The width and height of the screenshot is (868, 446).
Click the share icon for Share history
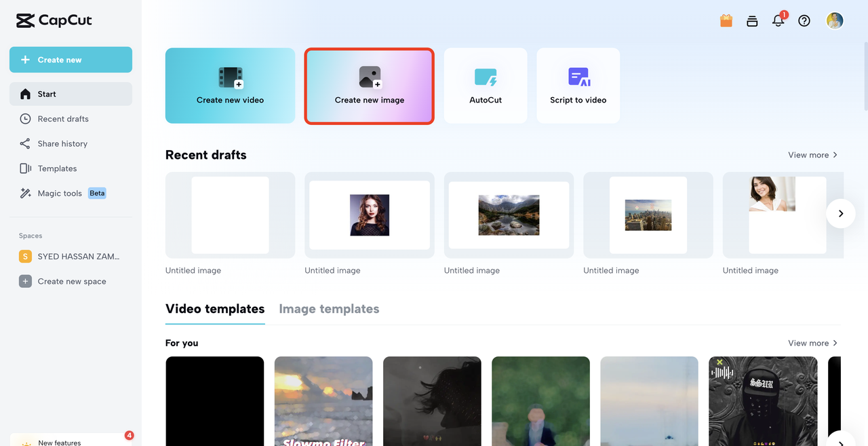[x=25, y=143]
